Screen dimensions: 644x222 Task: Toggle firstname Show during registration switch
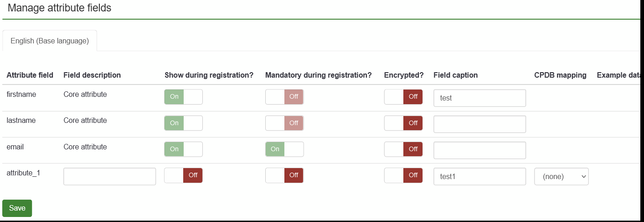pyautogui.click(x=183, y=97)
